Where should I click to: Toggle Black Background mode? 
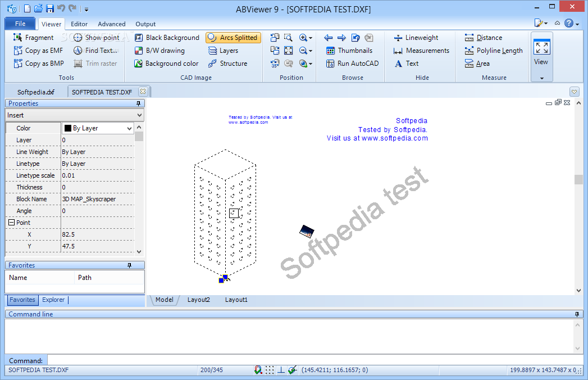tap(167, 38)
